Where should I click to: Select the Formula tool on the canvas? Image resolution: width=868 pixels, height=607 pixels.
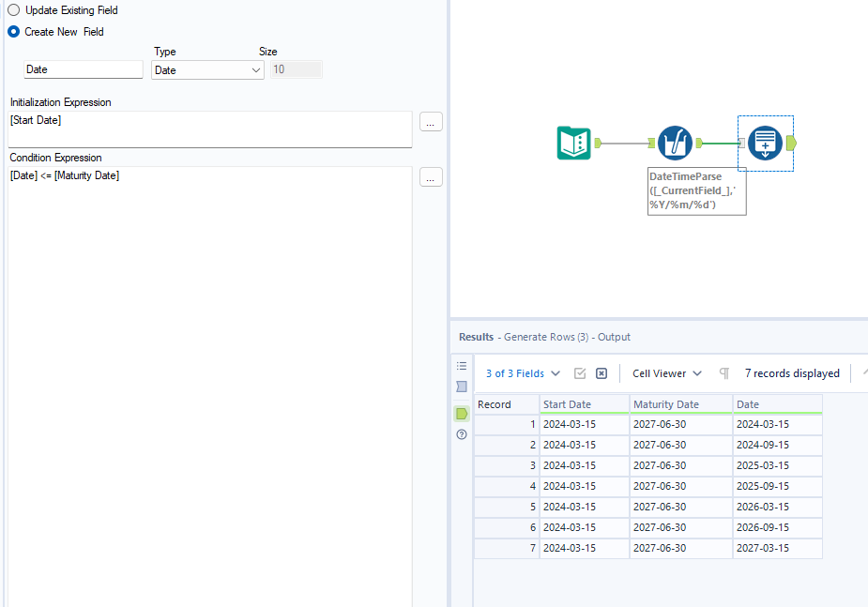coord(675,144)
